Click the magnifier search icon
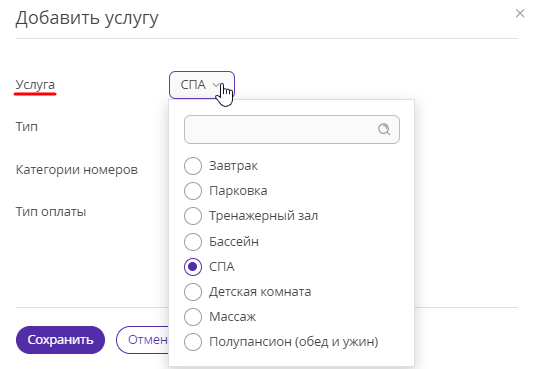Image resolution: width=535 pixels, height=369 pixels. click(384, 129)
